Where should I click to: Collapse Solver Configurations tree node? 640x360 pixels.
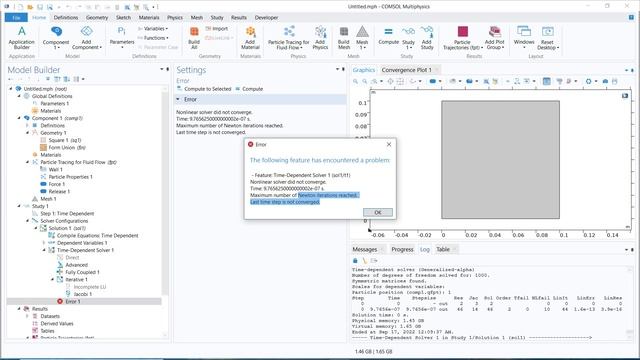(x=27, y=221)
